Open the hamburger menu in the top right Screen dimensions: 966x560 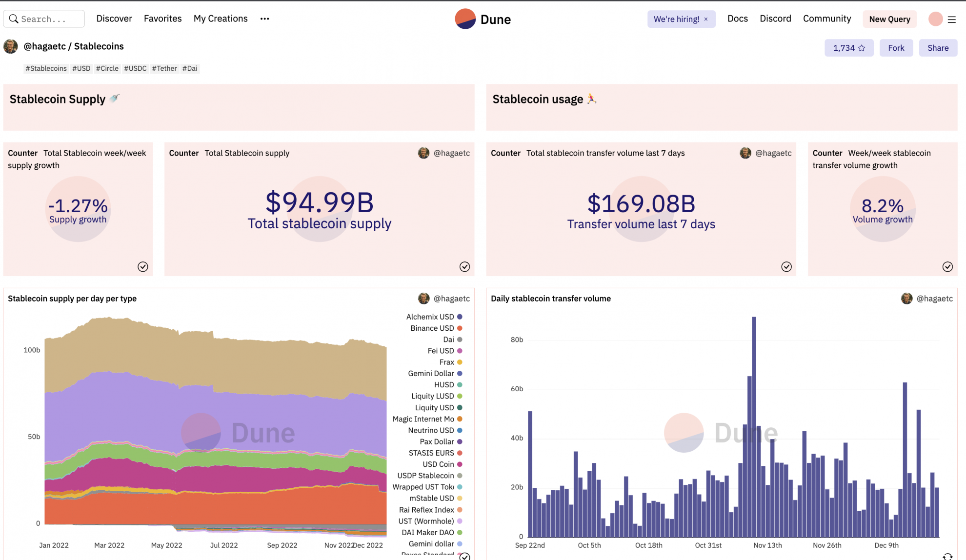point(952,20)
